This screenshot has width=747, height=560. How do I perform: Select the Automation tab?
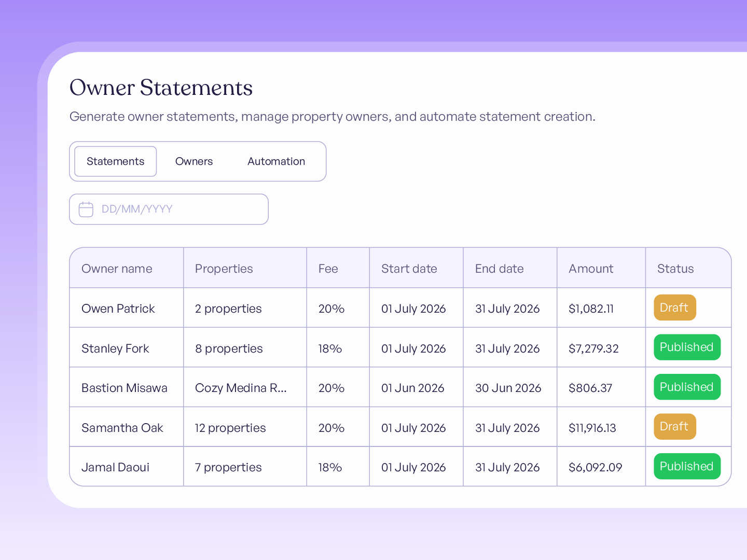[x=276, y=161]
